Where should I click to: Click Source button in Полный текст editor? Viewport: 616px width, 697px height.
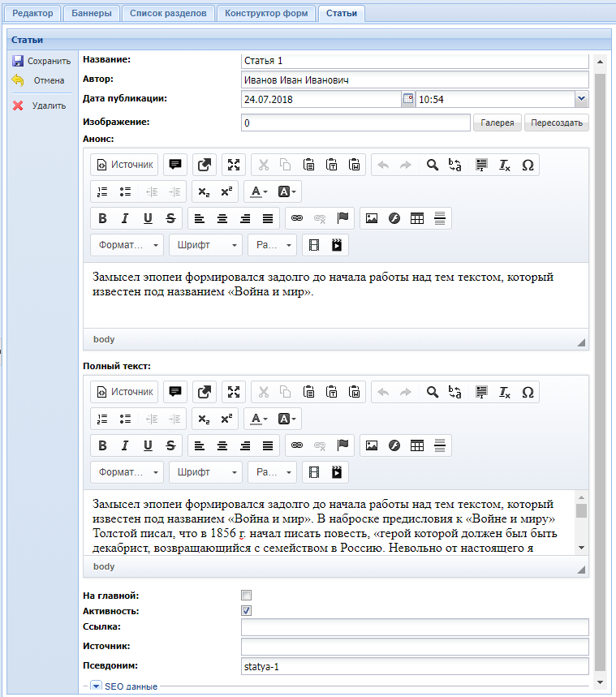tap(124, 392)
